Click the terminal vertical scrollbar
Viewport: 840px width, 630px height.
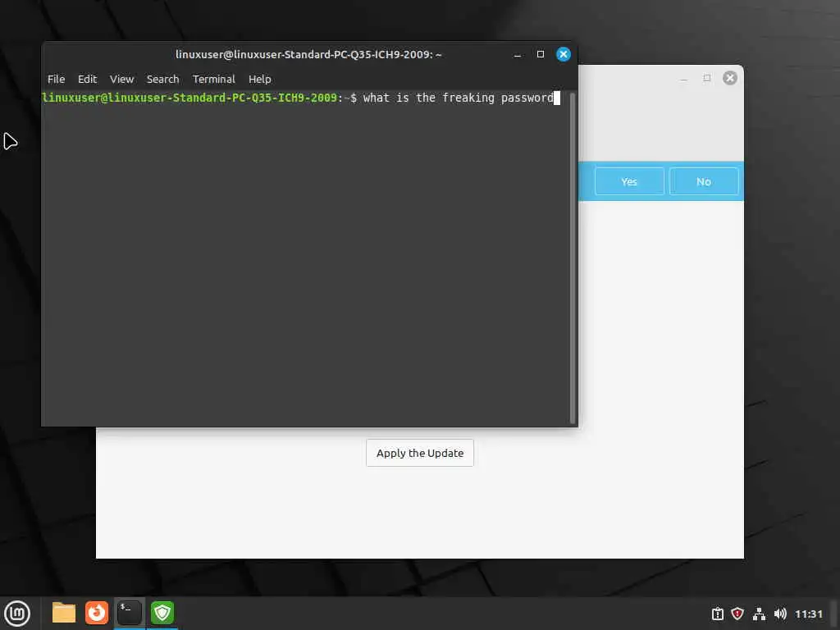click(x=572, y=258)
